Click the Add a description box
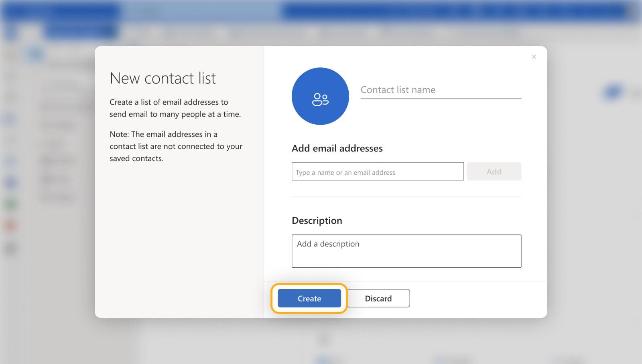Screen dimensions: 642x364 click(x=406, y=251)
